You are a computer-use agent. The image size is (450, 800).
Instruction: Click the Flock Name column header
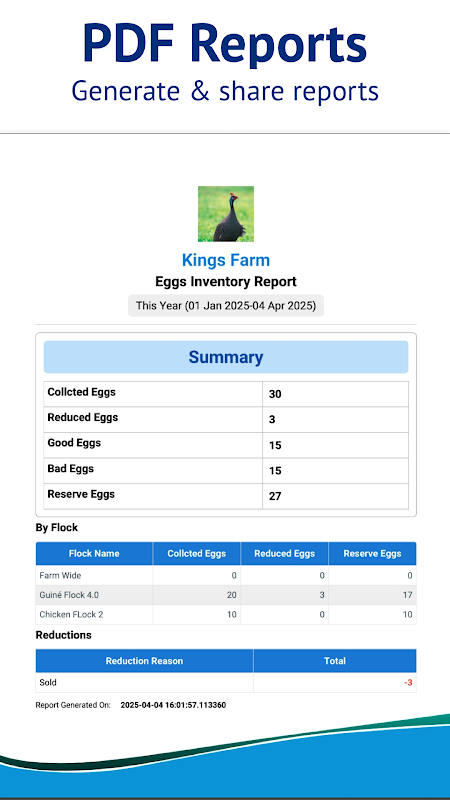94,554
